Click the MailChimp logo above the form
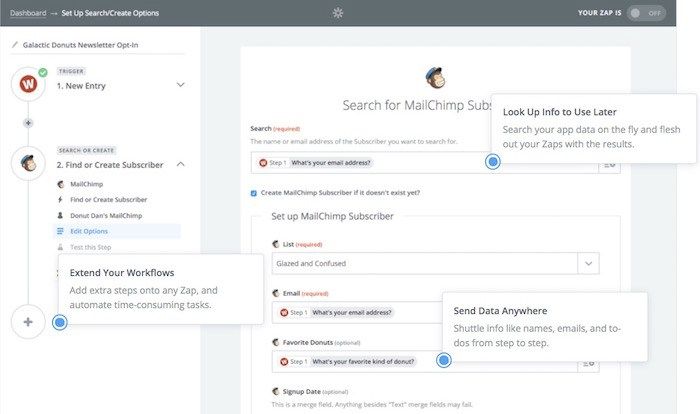 [x=435, y=78]
